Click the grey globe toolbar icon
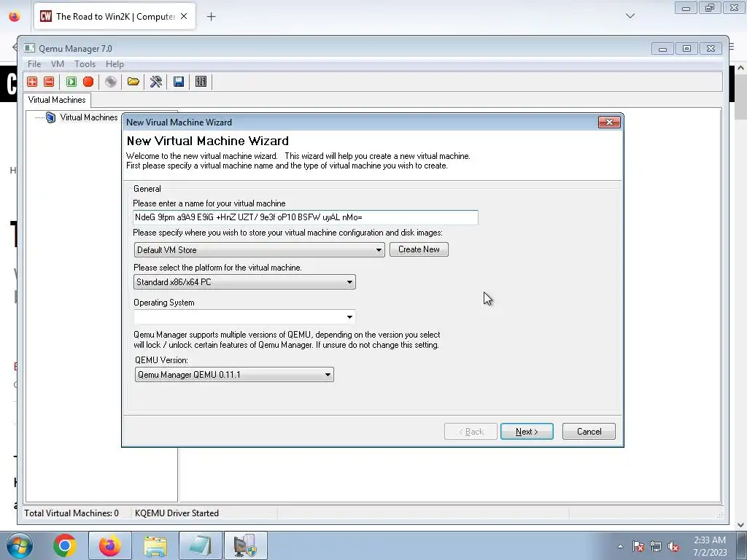The width and height of the screenshot is (747, 560). [111, 82]
